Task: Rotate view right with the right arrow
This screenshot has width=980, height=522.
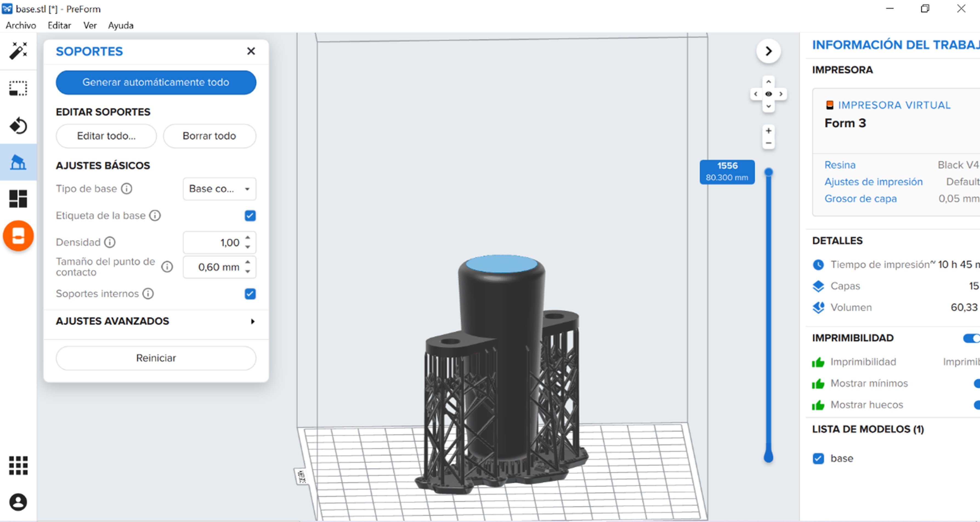Action: 781,94
